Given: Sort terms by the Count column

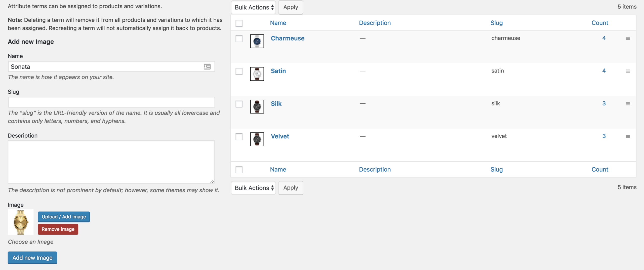Looking at the screenshot, I should click(x=600, y=23).
